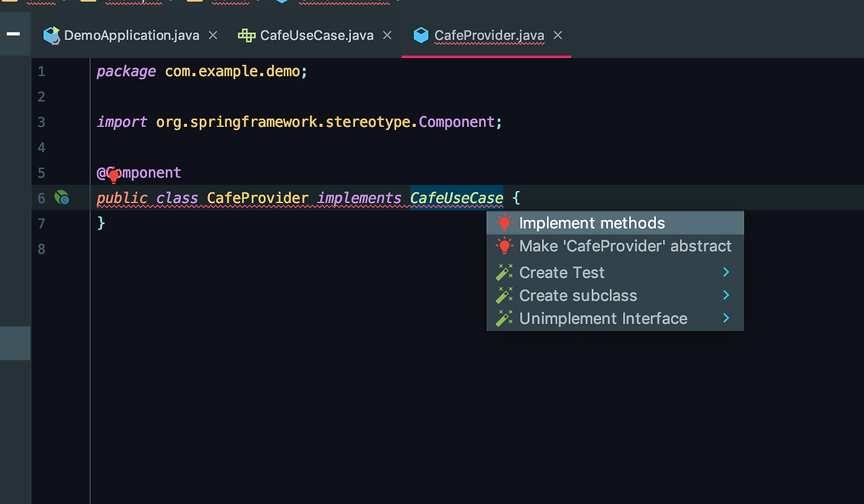Click the implements keyword on line 6
This screenshot has height=504, width=864.
(360, 198)
